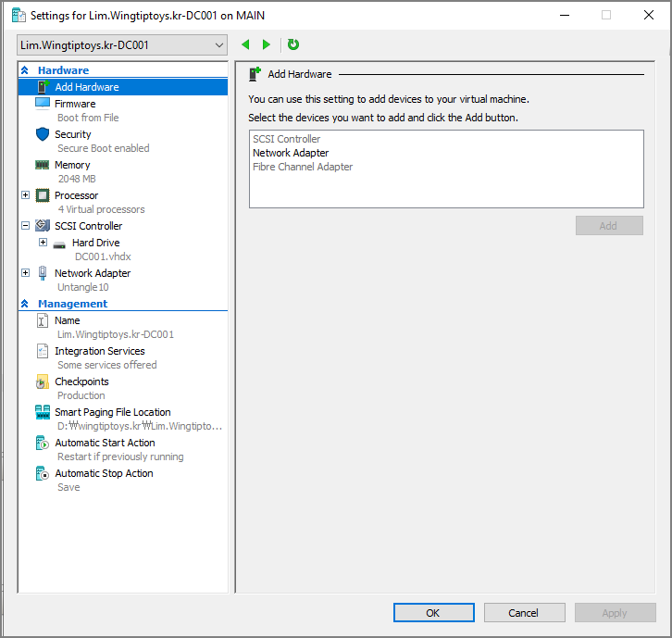Go to next setting with green right arrow
The height and width of the screenshot is (638, 672).
[x=267, y=44]
